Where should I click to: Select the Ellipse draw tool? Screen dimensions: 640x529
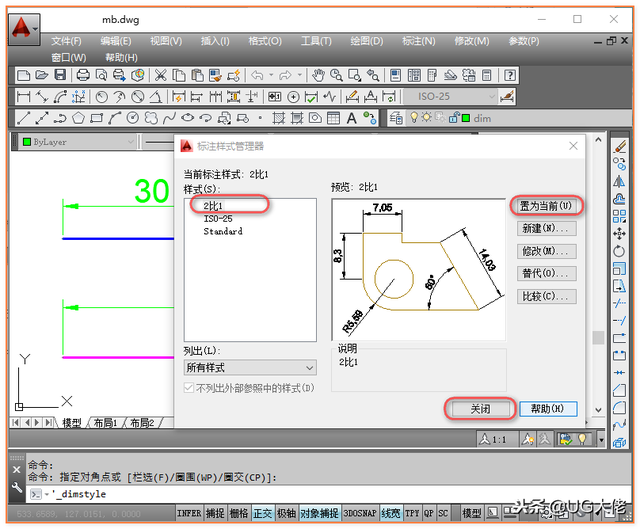tap(187, 118)
